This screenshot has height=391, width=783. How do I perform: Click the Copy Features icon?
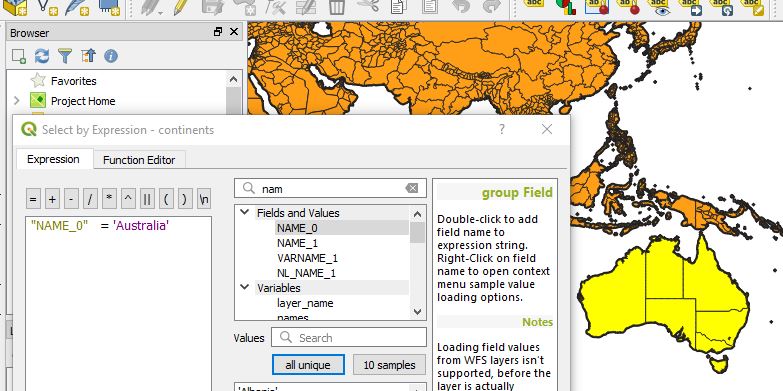398,6
